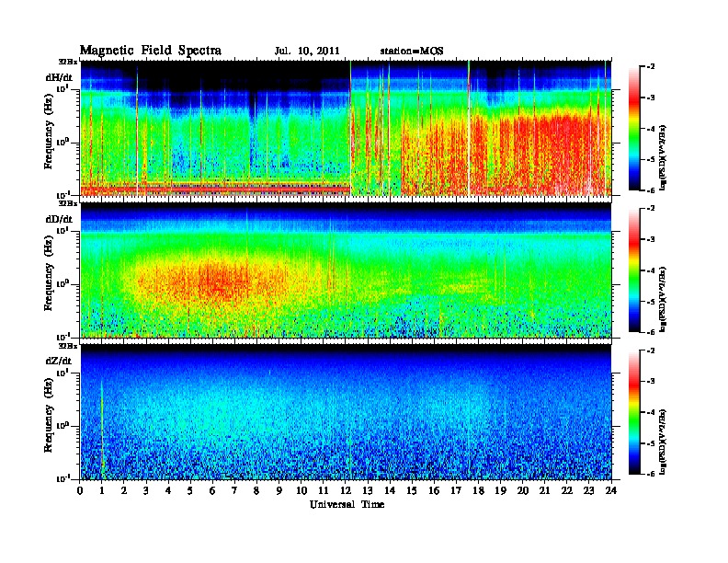The image size is (728, 563).
Task: Click the "6" hour tick label
Action: coord(212,490)
